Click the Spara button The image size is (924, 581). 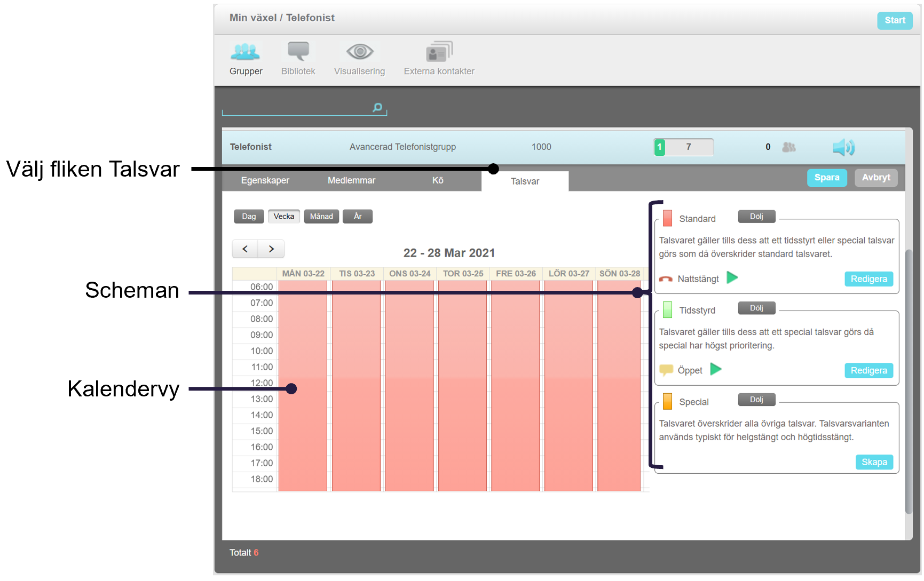827,178
